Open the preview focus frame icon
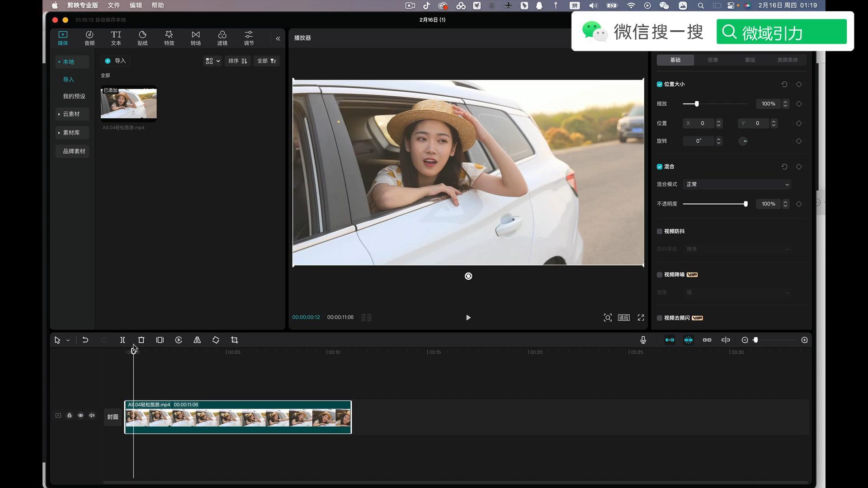The image size is (868, 488). 608,318
